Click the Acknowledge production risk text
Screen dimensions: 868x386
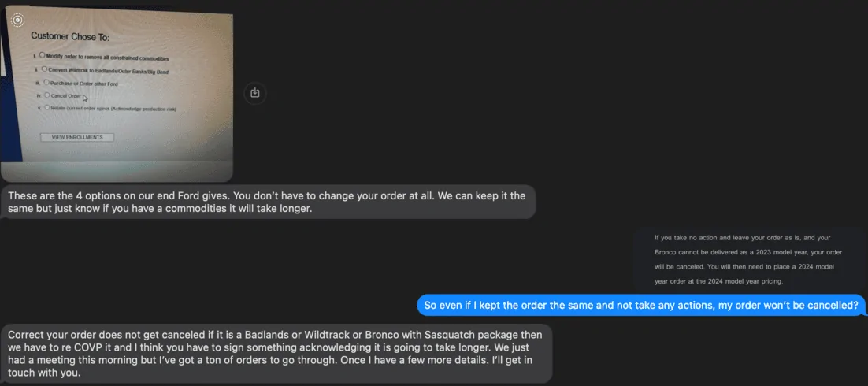tap(143, 109)
